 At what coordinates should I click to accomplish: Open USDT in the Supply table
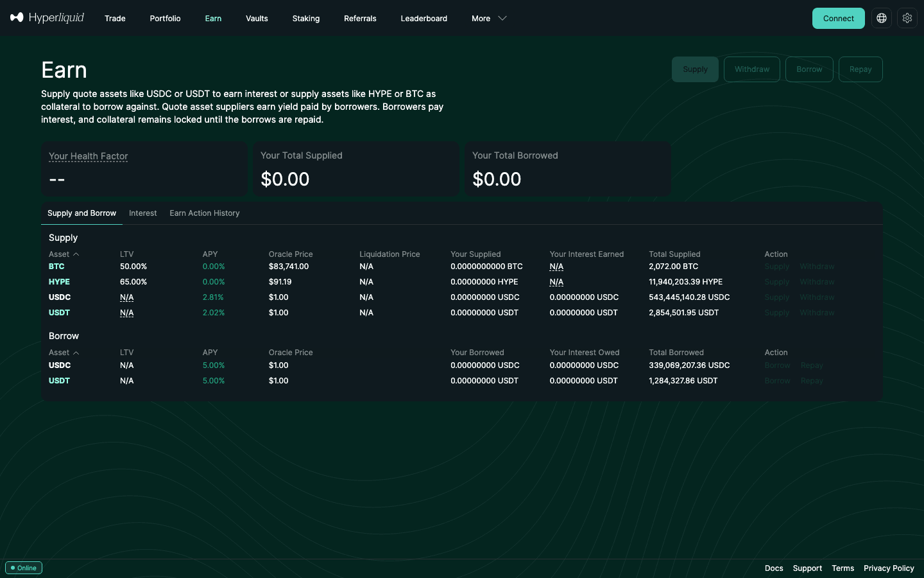click(x=59, y=313)
